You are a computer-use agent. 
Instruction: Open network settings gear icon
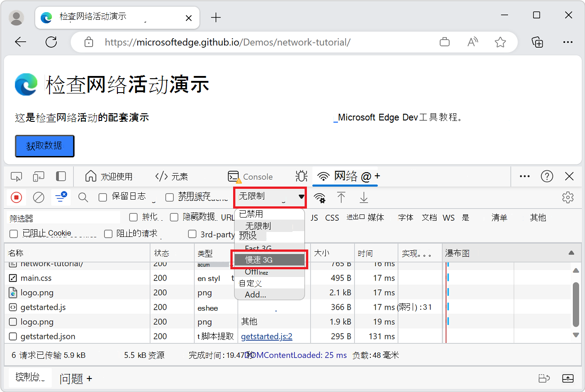click(x=568, y=197)
